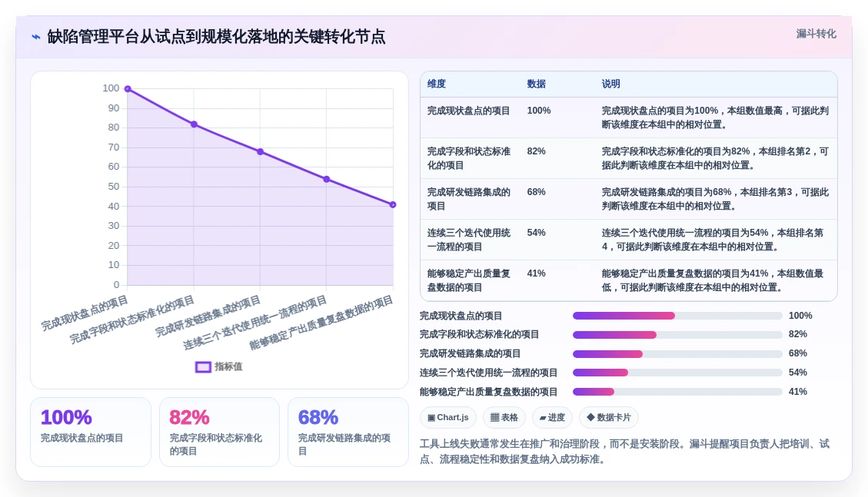
Task: Click the chart data point at 82
Action: (195, 124)
